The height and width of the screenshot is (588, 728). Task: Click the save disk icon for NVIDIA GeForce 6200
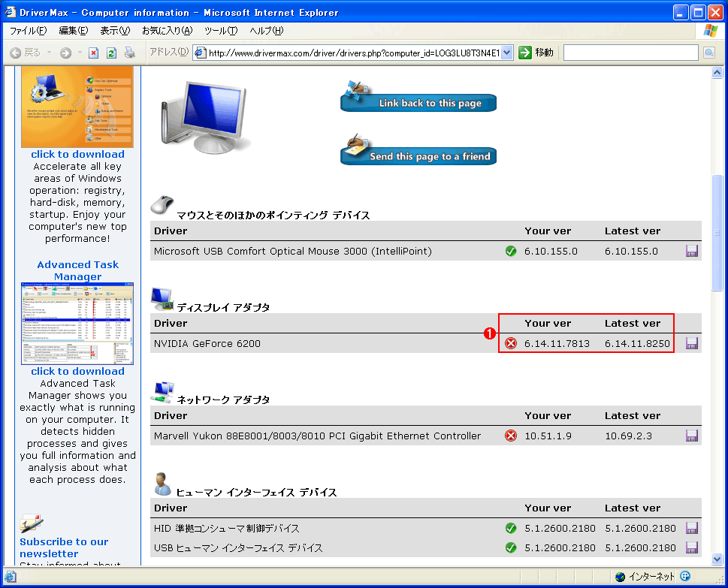point(692,343)
